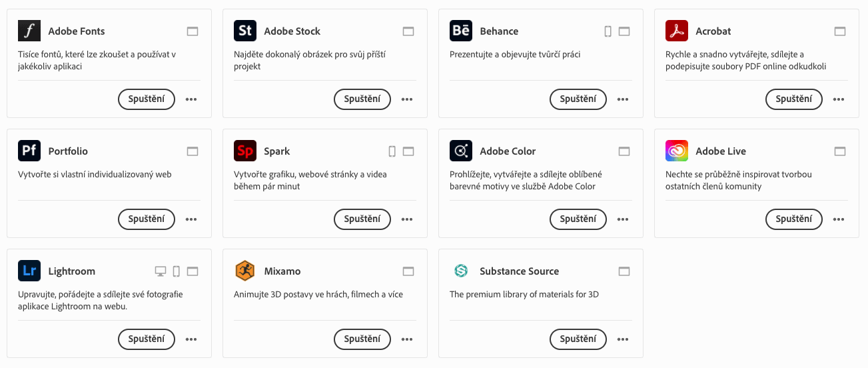
Task: Click the Substance Source icon
Action: [x=461, y=271]
